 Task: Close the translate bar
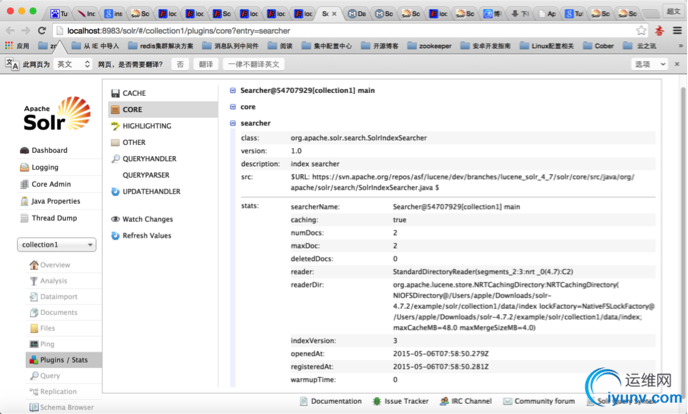[x=677, y=64]
